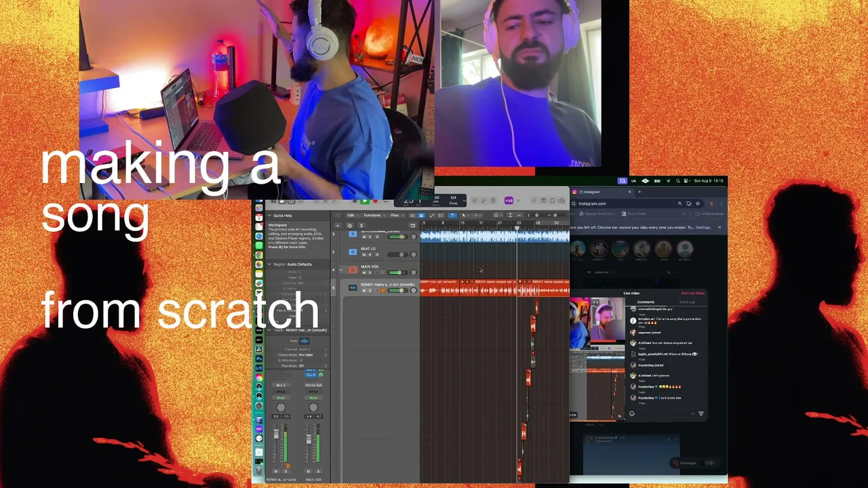Toggle the blue Snap button
The image size is (868, 488).
point(452,216)
